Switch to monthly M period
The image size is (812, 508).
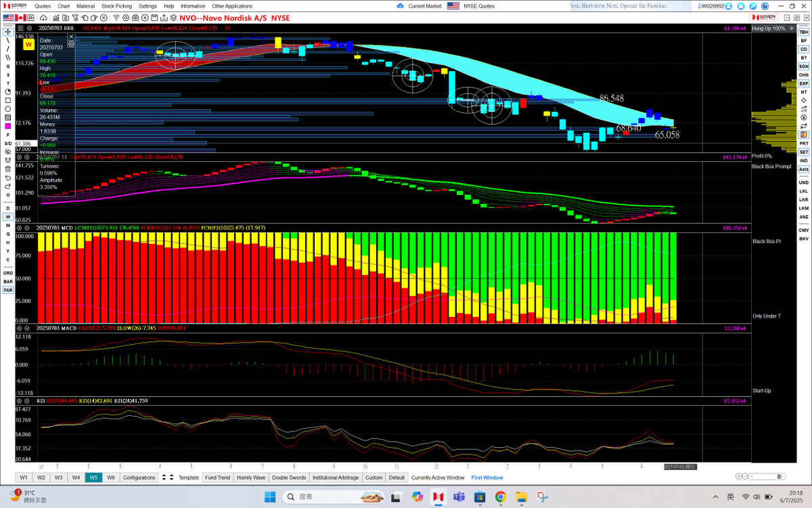point(8,226)
